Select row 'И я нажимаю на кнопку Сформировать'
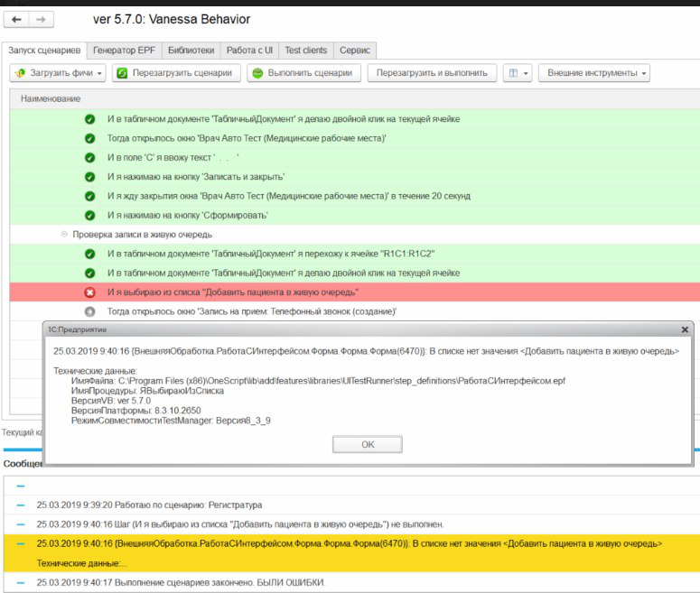 (x=355, y=215)
